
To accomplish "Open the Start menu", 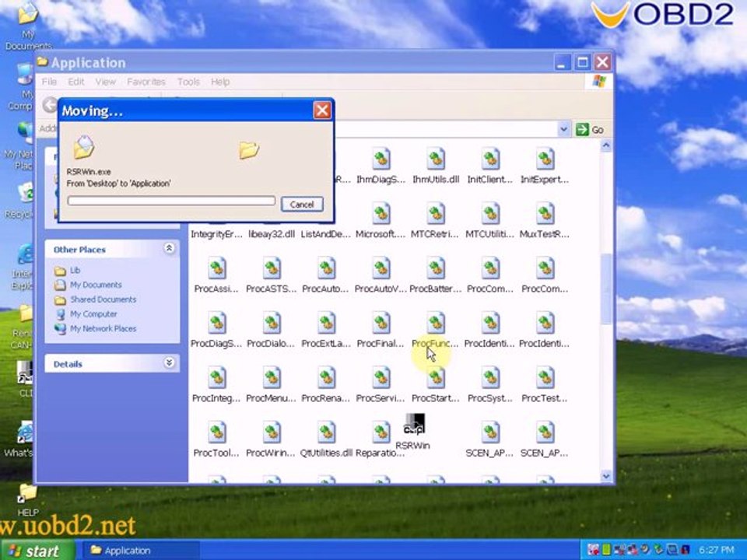I will 37,551.
